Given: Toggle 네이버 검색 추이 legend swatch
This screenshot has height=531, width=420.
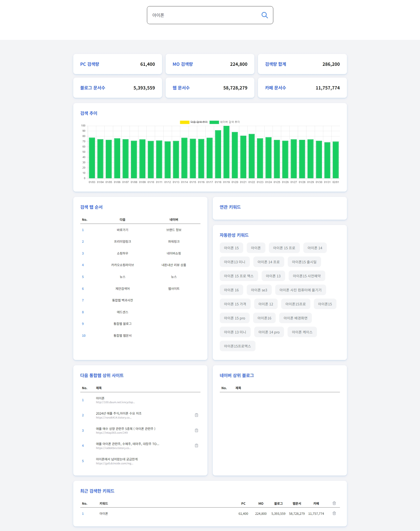Looking at the screenshot, I should tap(214, 122).
